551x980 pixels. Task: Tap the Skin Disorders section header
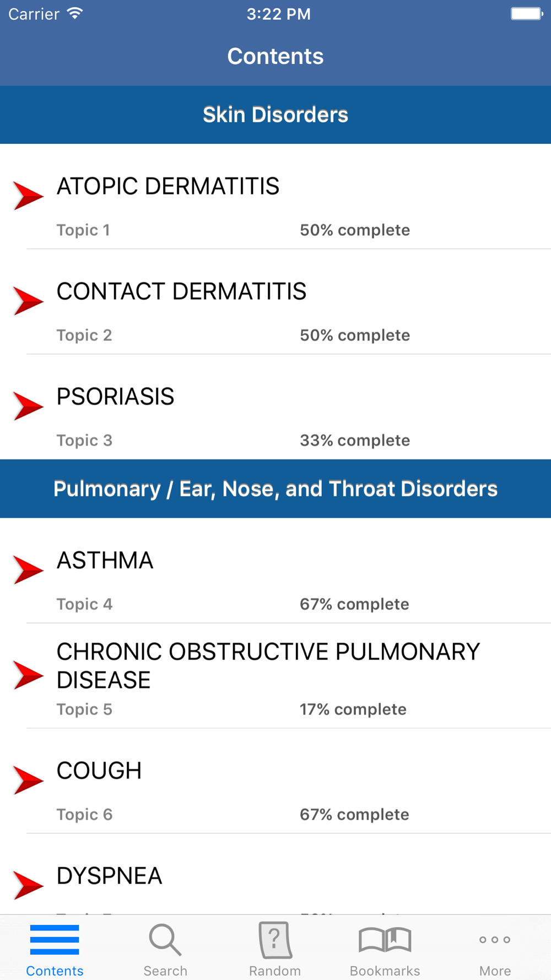click(x=275, y=115)
